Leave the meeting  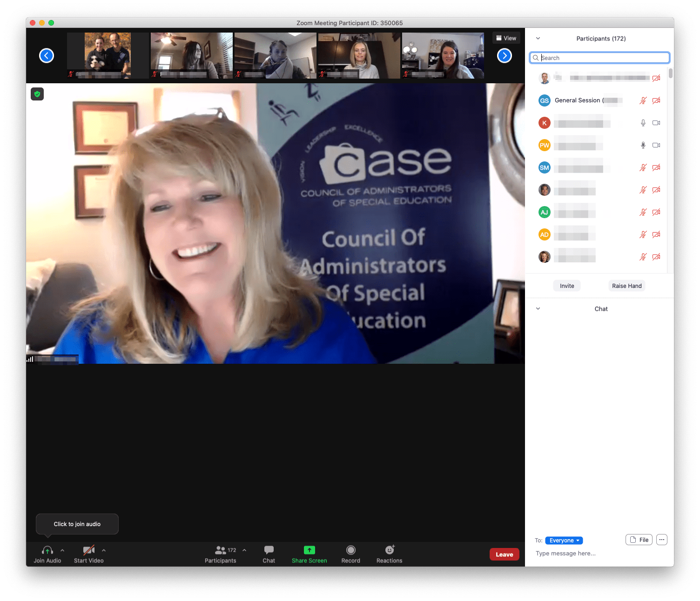point(505,554)
